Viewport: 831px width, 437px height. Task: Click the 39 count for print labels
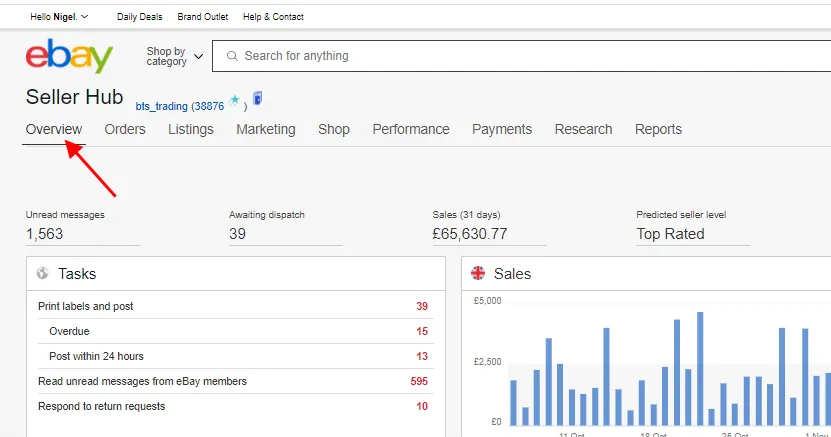[422, 306]
